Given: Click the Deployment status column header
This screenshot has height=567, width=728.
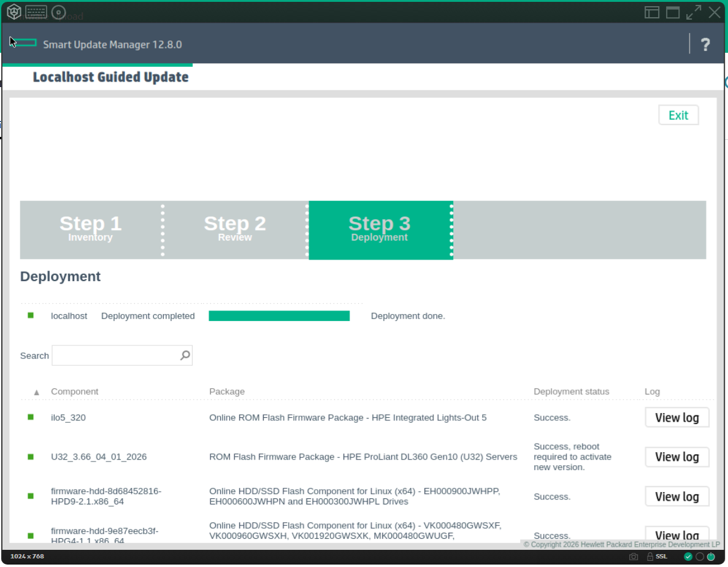Looking at the screenshot, I should coord(572,391).
